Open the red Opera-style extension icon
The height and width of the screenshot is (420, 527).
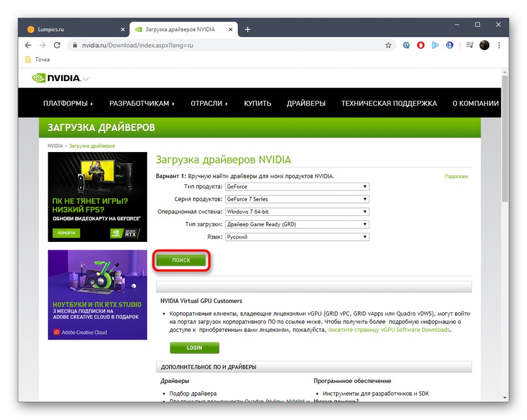pyautogui.click(x=421, y=45)
